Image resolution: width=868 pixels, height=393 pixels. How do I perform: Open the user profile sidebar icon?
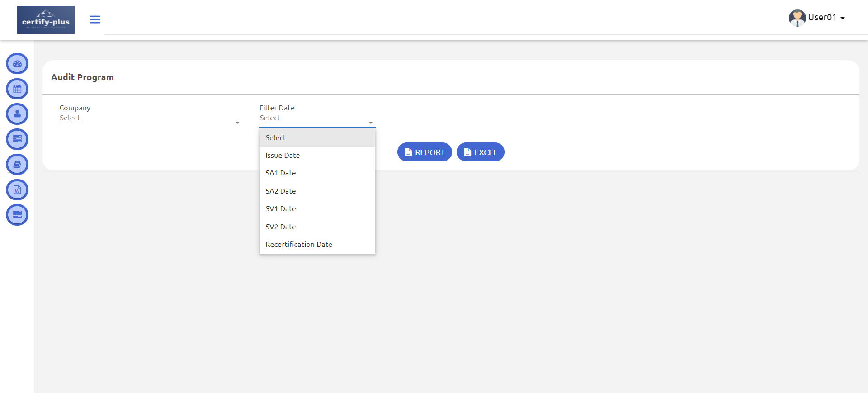point(17,114)
